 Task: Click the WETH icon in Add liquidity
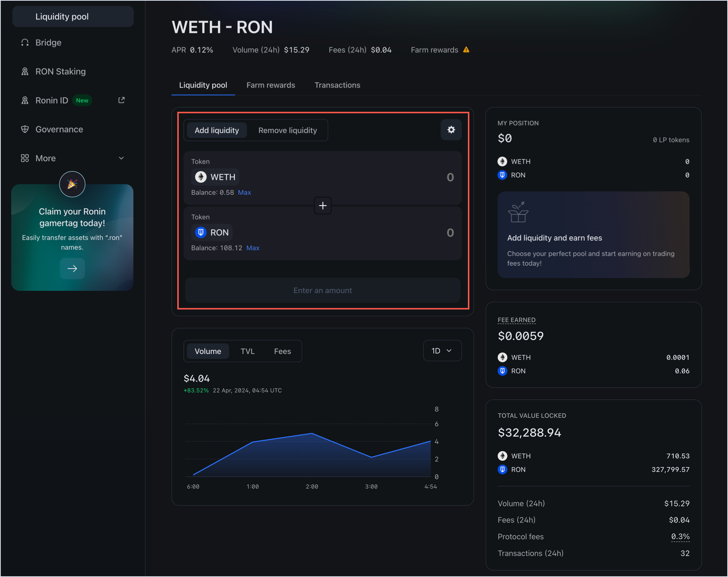point(201,177)
